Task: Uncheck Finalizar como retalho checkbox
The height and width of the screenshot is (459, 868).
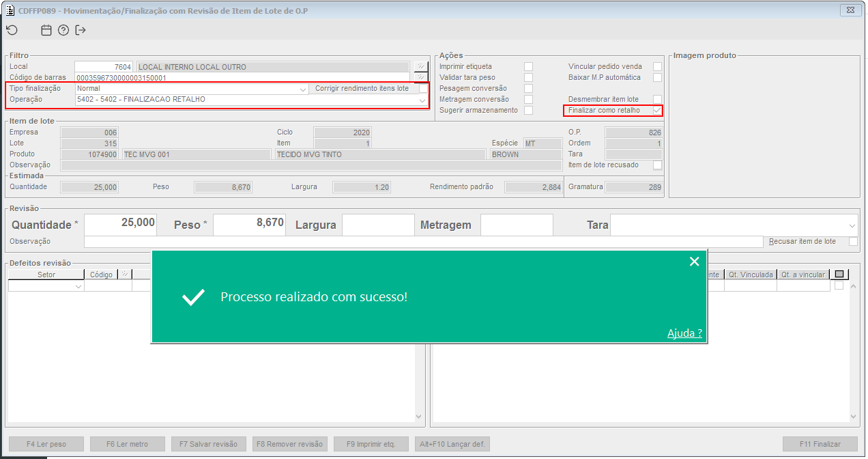Action: (657, 110)
